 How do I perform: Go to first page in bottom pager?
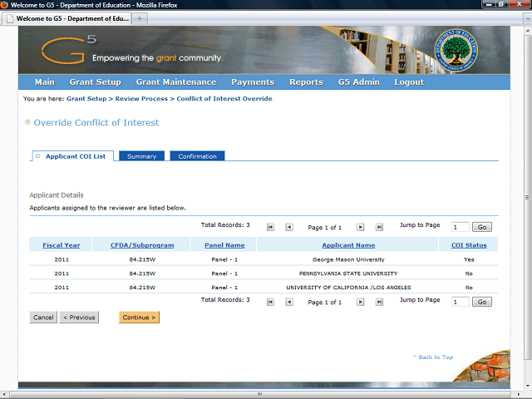click(x=270, y=302)
